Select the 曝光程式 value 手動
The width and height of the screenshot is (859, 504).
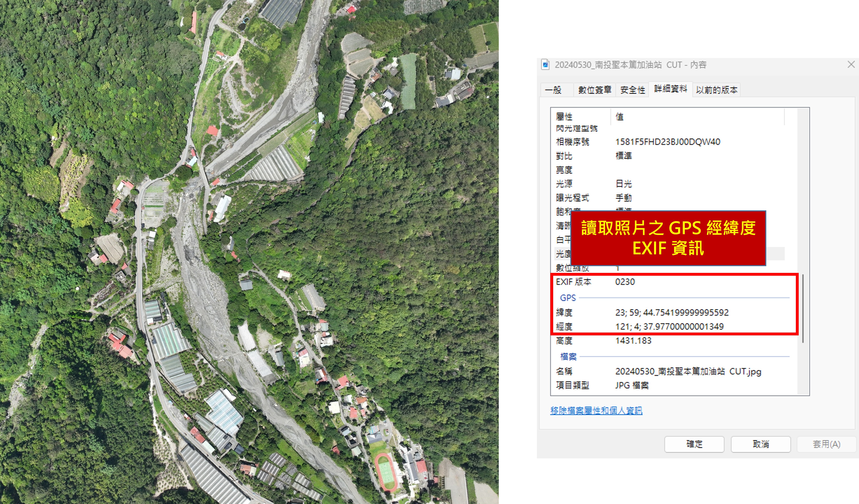[623, 198]
